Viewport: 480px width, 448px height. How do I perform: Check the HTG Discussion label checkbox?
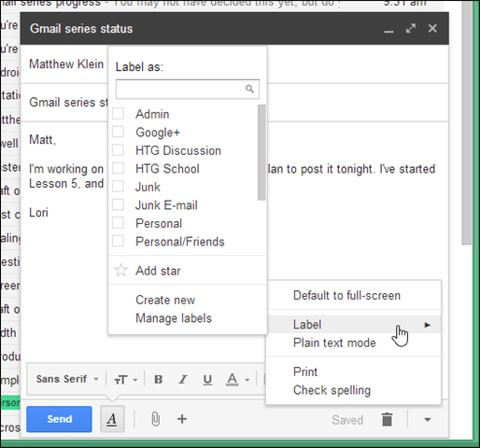pyautogui.click(x=118, y=150)
